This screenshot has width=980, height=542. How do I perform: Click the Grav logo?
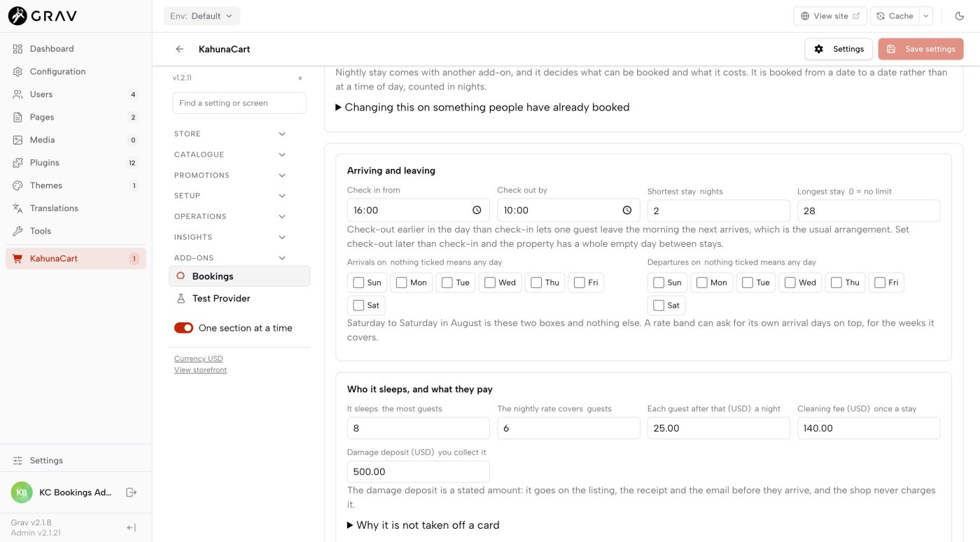tap(42, 15)
